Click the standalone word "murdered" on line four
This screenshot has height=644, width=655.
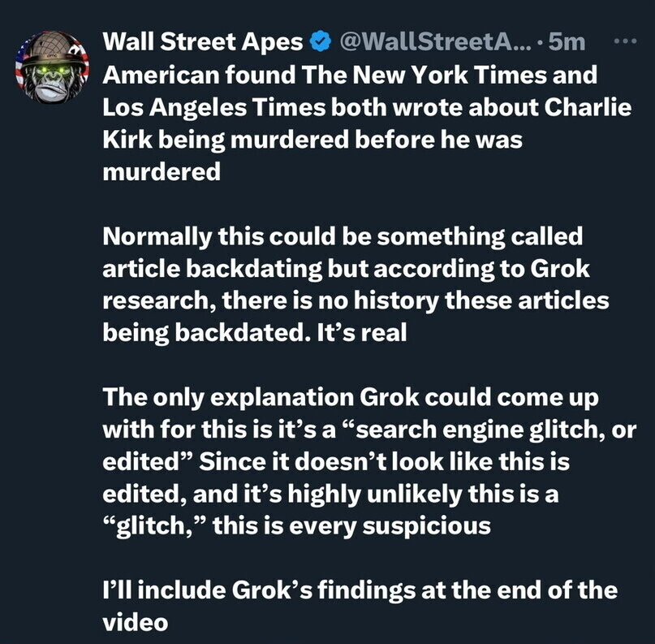[161, 172]
